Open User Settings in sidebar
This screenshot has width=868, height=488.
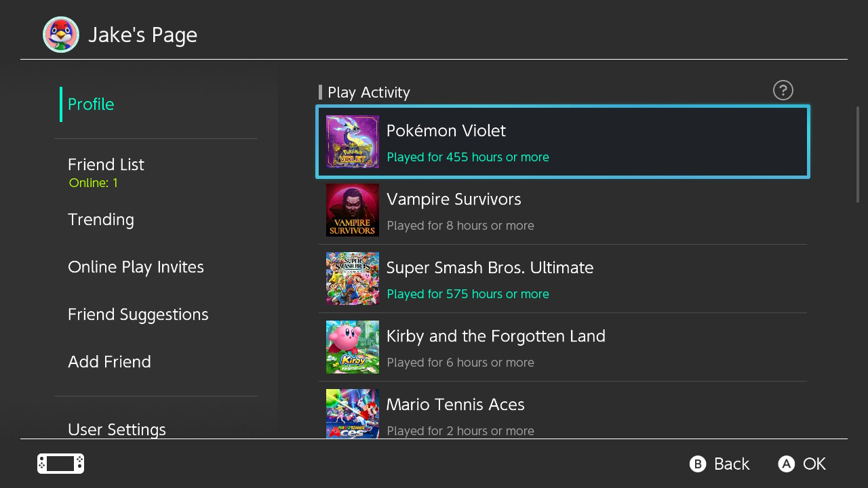click(117, 429)
